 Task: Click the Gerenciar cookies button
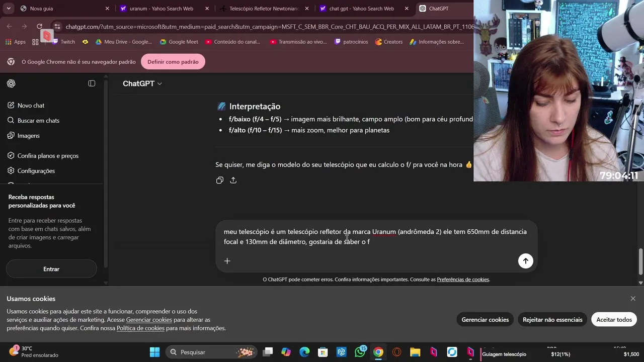pyautogui.click(x=485, y=320)
